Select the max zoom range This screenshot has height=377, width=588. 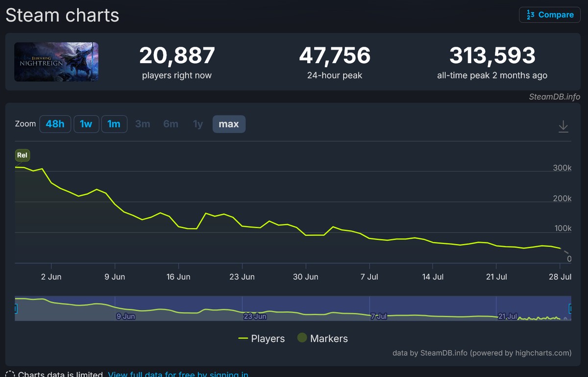point(229,124)
